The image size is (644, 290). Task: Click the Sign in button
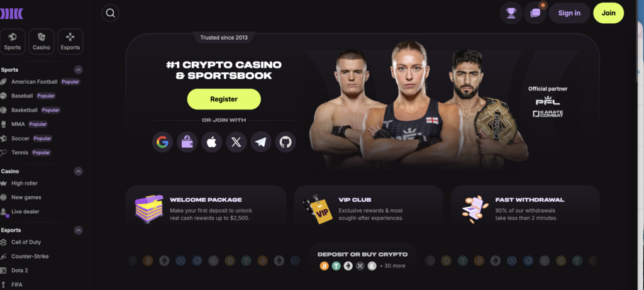pyautogui.click(x=569, y=13)
